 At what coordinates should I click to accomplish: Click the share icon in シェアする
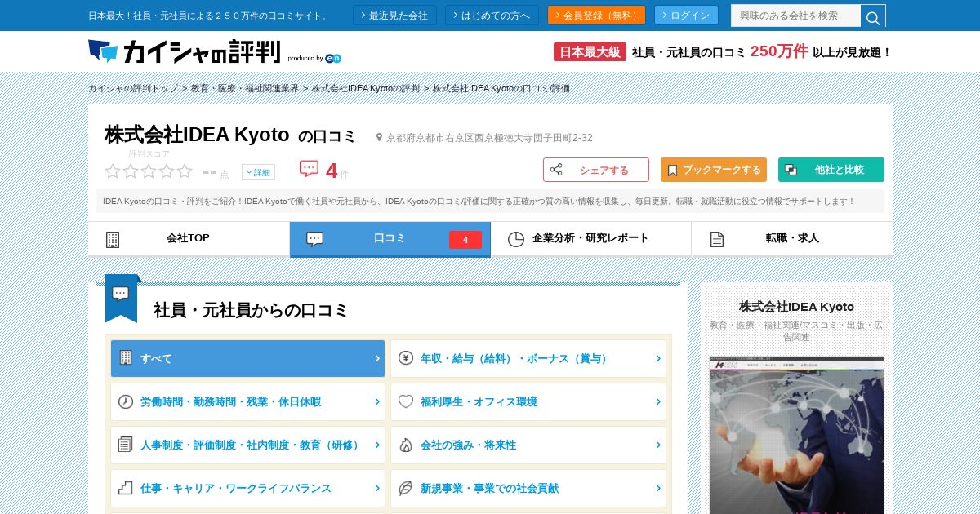tap(556, 170)
